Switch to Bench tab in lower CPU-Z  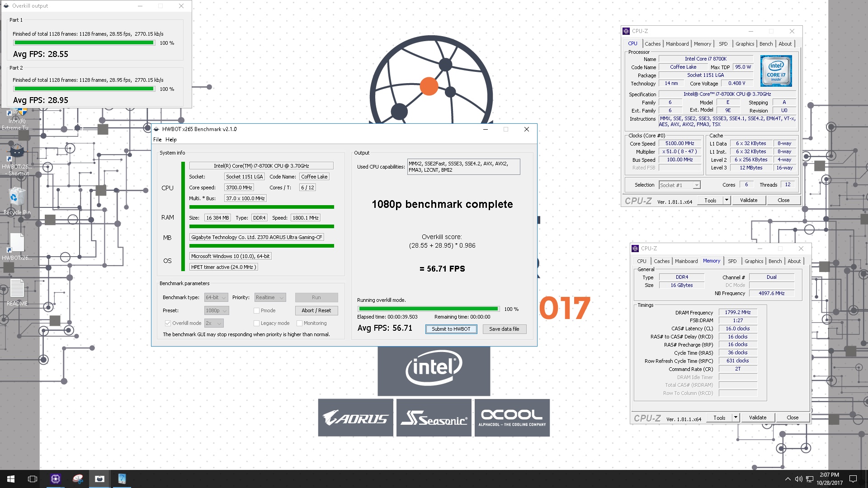775,261
